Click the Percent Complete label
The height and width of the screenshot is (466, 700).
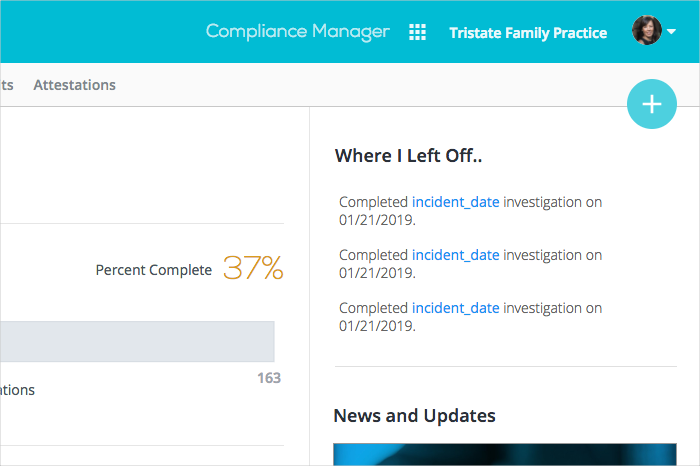(x=153, y=270)
